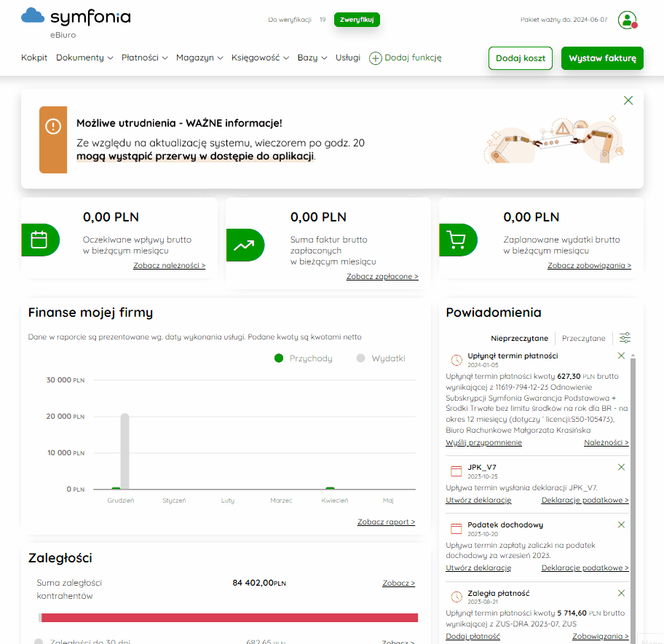Open Zobacz zapłacone link
664x644 pixels.
[x=382, y=277]
